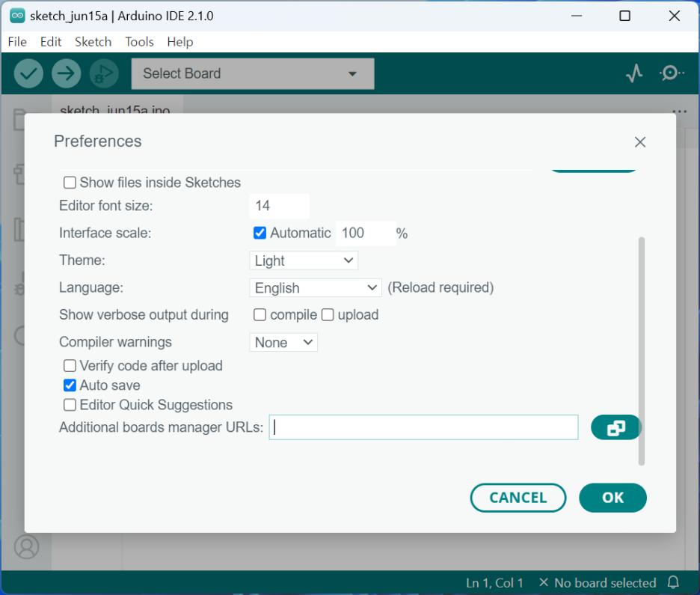This screenshot has height=595, width=700.
Task: Open the editor tab overflow three-dots menu
Action: coord(680,112)
